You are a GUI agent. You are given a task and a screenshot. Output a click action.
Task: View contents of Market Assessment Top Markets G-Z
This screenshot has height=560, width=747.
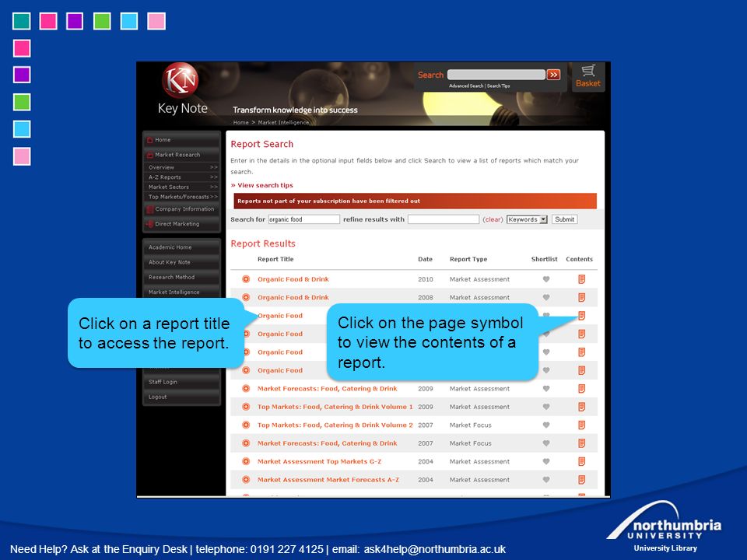click(x=582, y=461)
